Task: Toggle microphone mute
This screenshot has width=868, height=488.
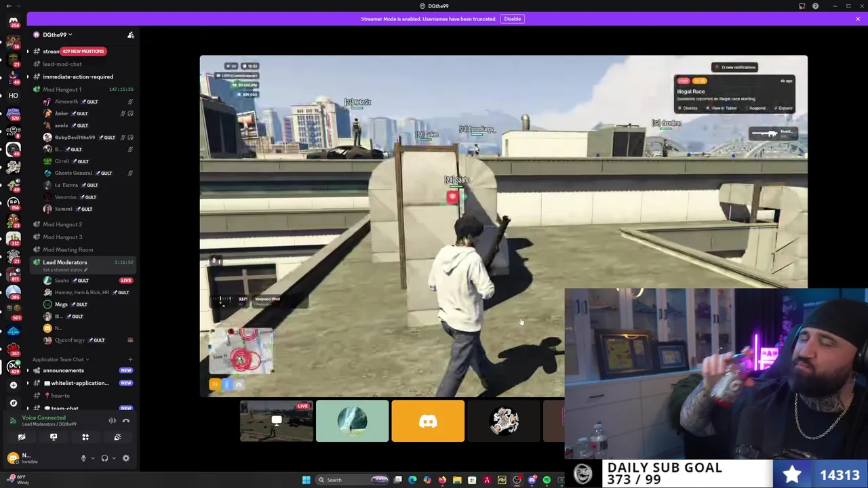Action: pos(83,458)
